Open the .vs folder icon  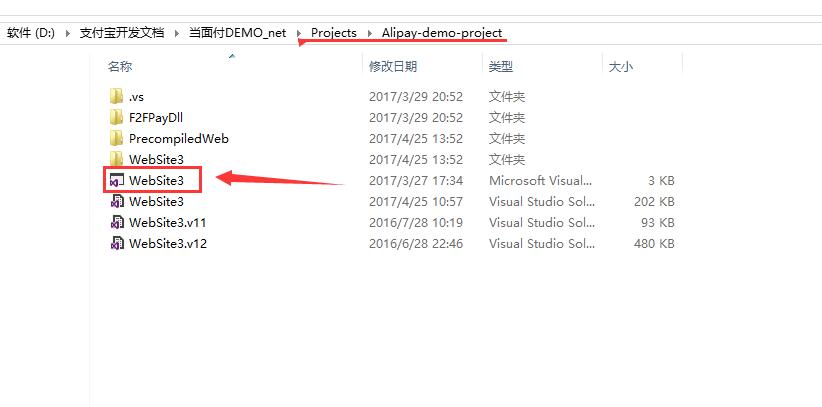coord(116,97)
